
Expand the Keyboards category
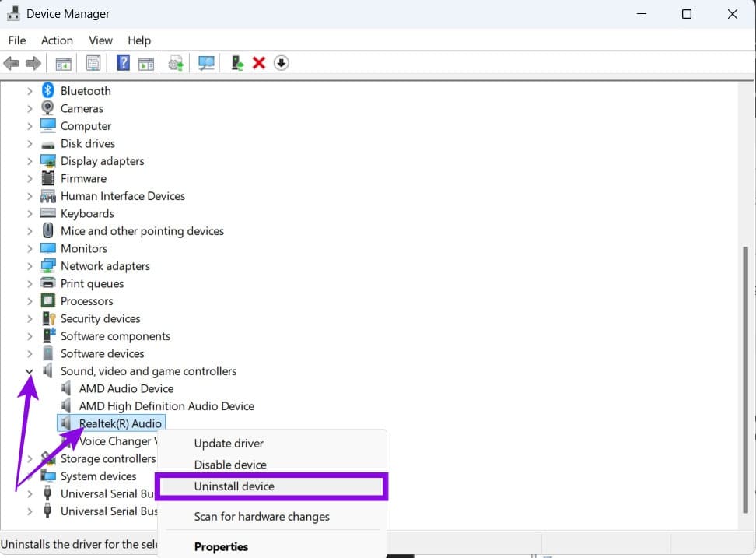pyautogui.click(x=30, y=214)
